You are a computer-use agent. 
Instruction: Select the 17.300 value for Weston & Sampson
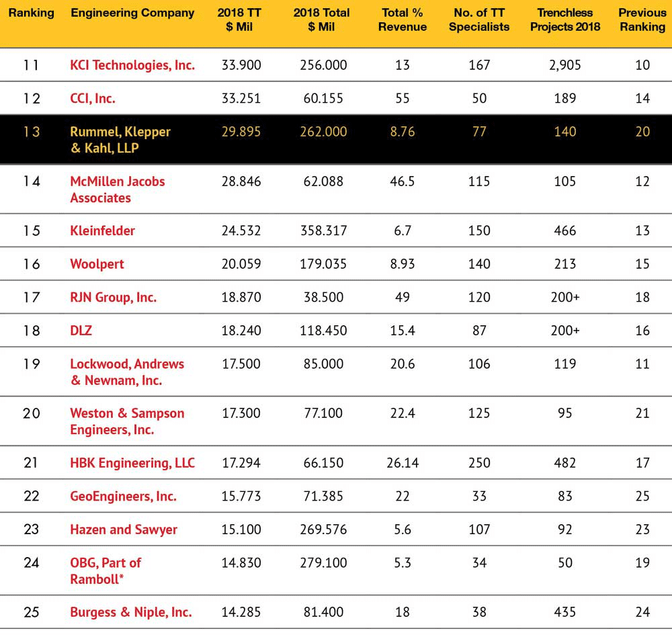point(241,413)
